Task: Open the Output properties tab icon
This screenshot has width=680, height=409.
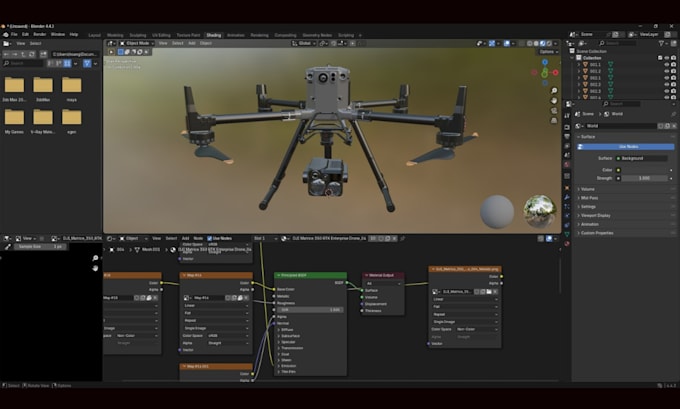Action: pyautogui.click(x=567, y=137)
